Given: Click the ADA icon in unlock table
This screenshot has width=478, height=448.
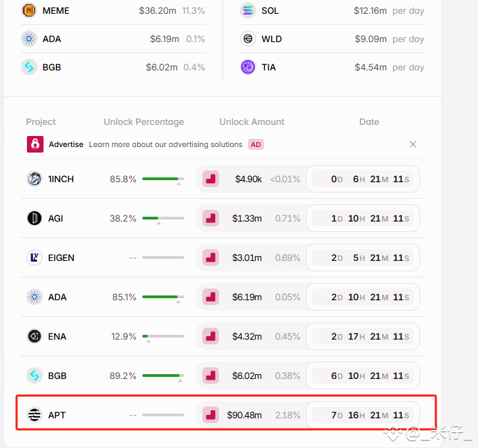Looking at the screenshot, I should pyautogui.click(x=35, y=297).
